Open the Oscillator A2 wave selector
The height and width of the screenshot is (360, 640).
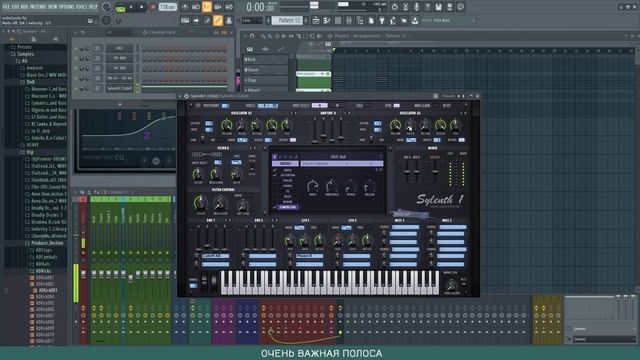[x=411, y=140]
